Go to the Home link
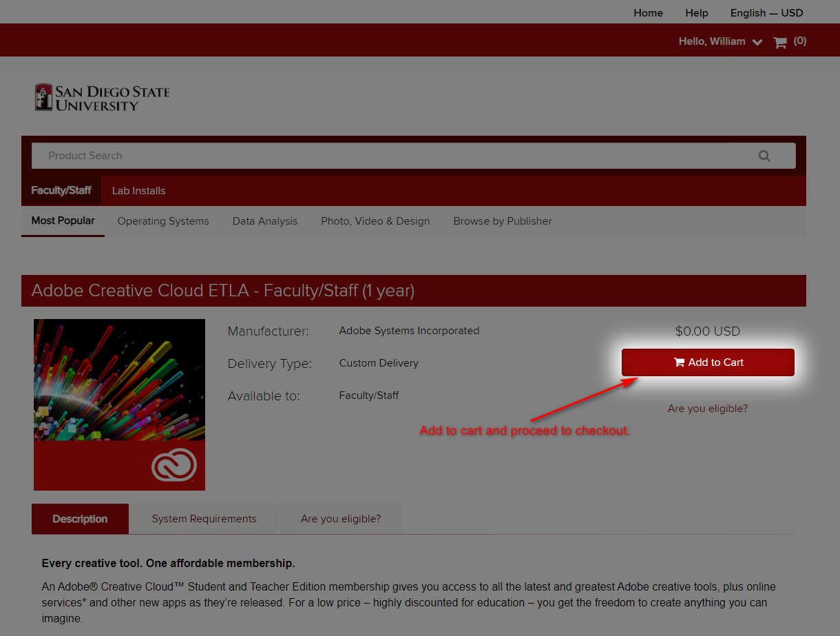The image size is (840, 636). tap(648, 13)
